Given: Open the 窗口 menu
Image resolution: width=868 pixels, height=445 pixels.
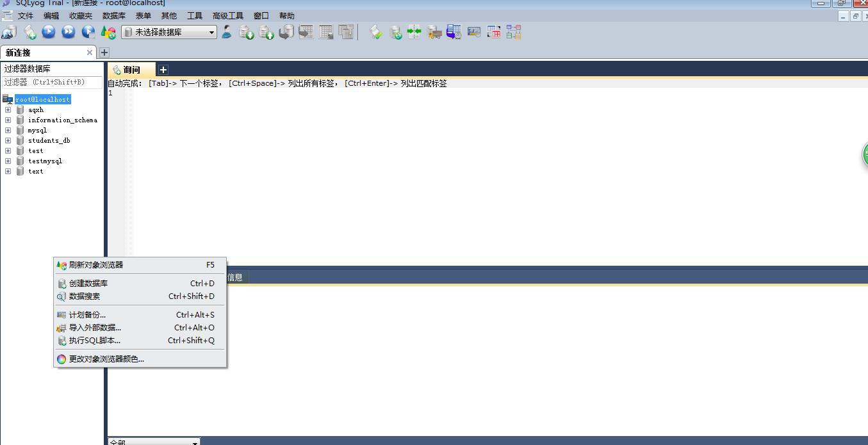Looking at the screenshot, I should coord(261,16).
